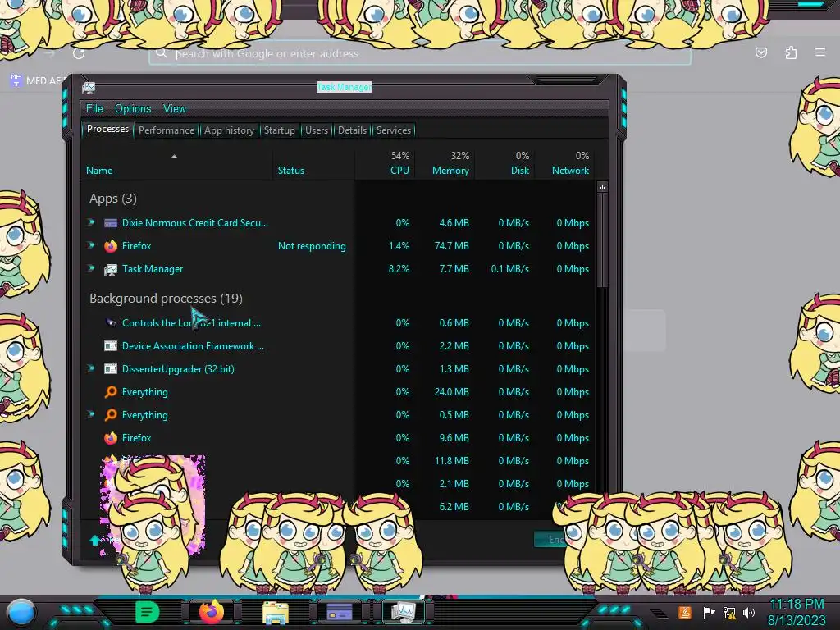Click the Firefox address search field
The image size is (840, 630).
click(x=420, y=53)
